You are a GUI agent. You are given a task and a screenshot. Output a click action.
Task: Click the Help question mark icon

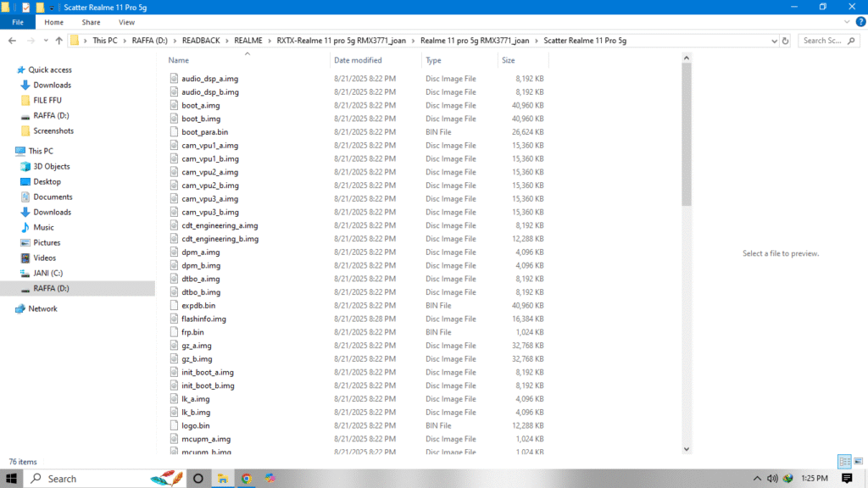coord(860,20)
